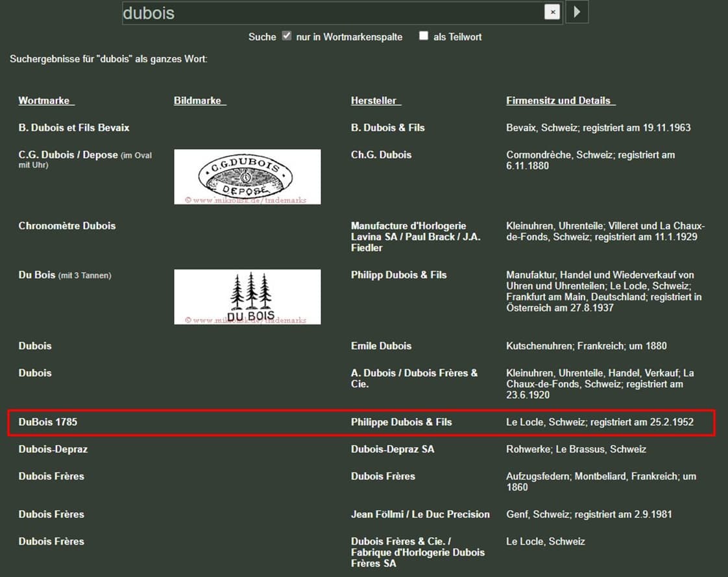Click details "Rohwerke; Le Brassus, Schweiz"
728x577 pixels.
576,449
